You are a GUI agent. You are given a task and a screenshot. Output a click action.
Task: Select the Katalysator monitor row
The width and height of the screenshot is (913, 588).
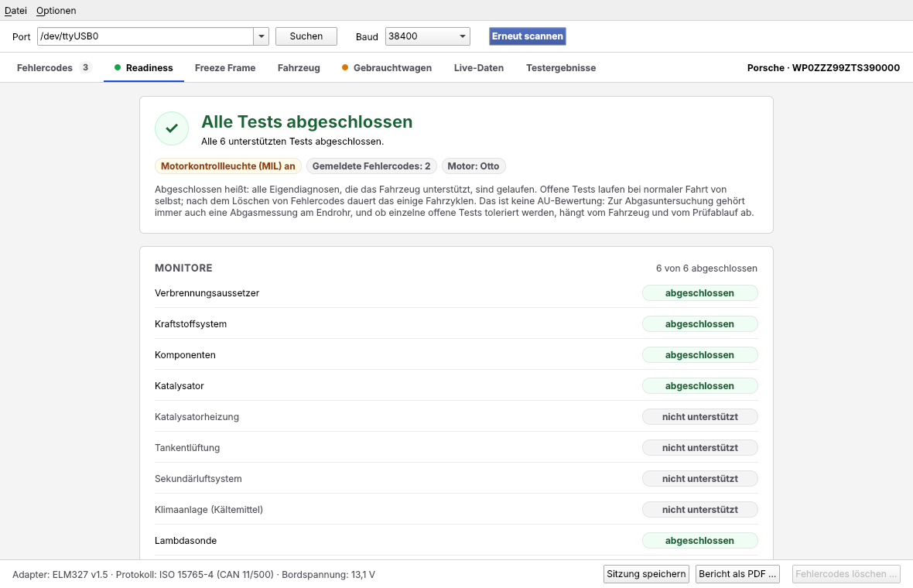point(456,385)
